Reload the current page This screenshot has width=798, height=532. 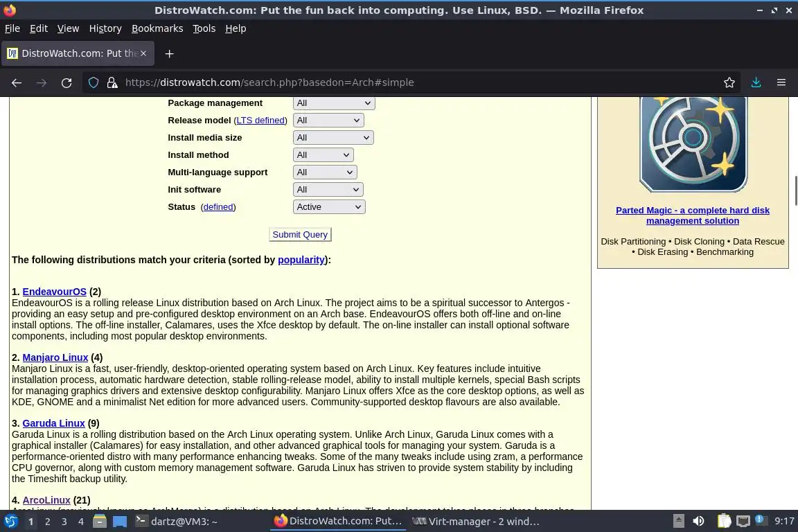click(66, 82)
